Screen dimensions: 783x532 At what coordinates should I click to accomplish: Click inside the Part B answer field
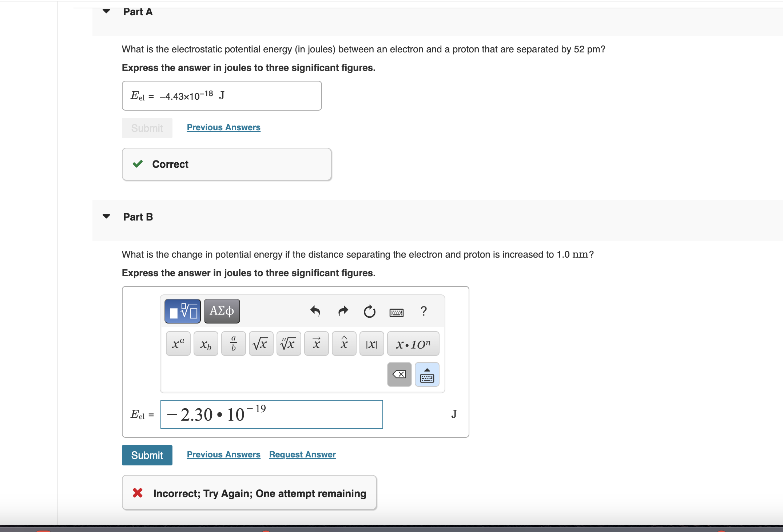pyautogui.click(x=271, y=414)
